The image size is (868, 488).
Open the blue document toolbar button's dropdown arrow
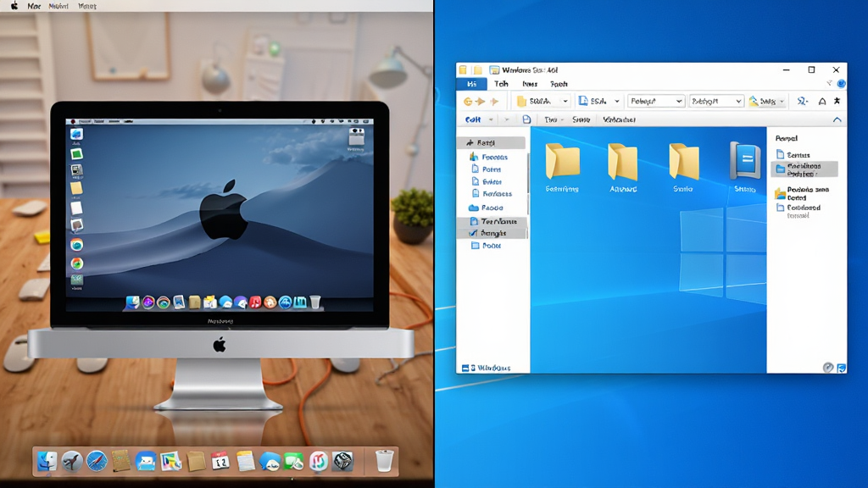(617, 102)
